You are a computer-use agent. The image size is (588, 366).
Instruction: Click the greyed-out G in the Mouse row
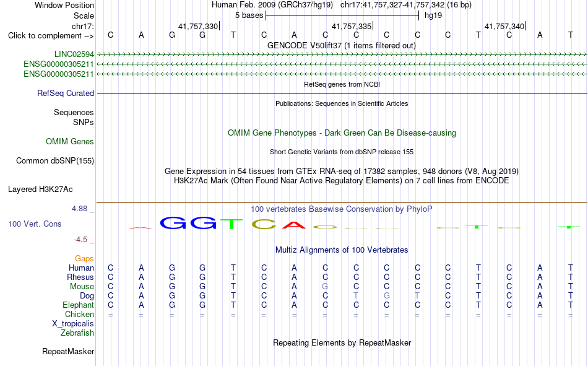pos(325,286)
